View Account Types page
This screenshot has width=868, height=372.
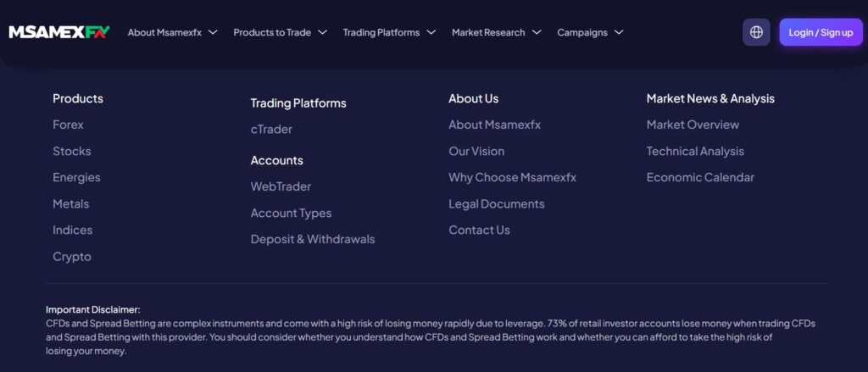coord(291,214)
